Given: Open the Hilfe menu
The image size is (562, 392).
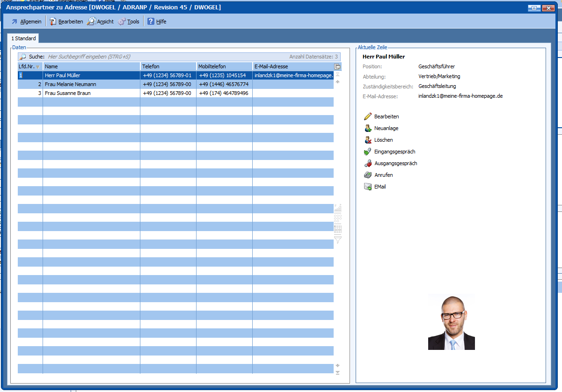Looking at the screenshot, I should pos(157,22).
